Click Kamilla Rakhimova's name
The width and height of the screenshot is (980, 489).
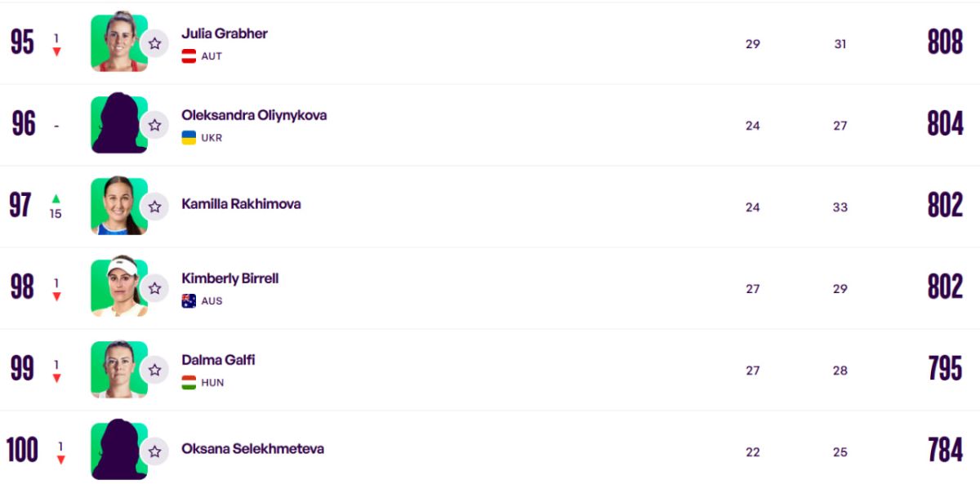(241, 204)
